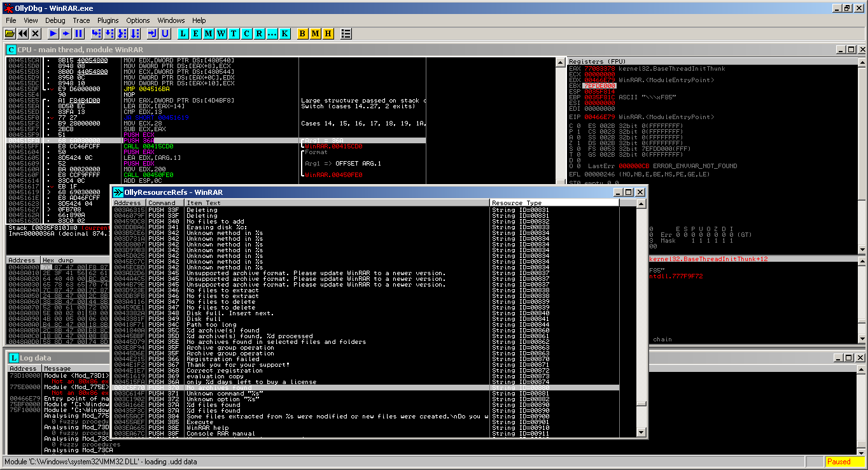Open an executable with the folder icon

10,33
